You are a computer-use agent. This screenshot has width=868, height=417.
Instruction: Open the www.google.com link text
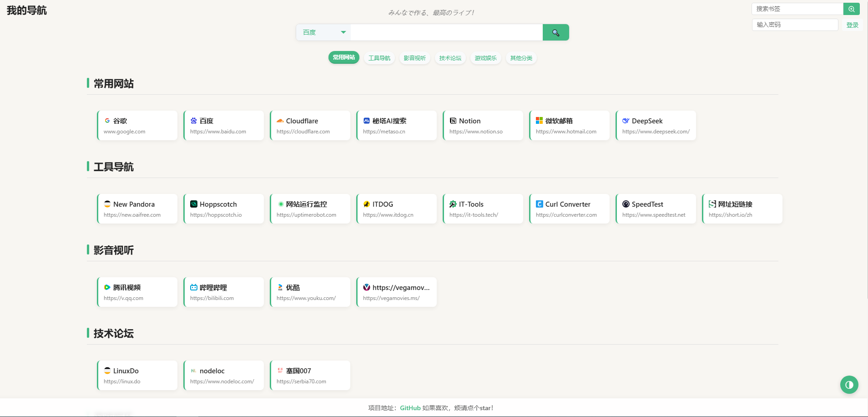click(x=125, y=132)
